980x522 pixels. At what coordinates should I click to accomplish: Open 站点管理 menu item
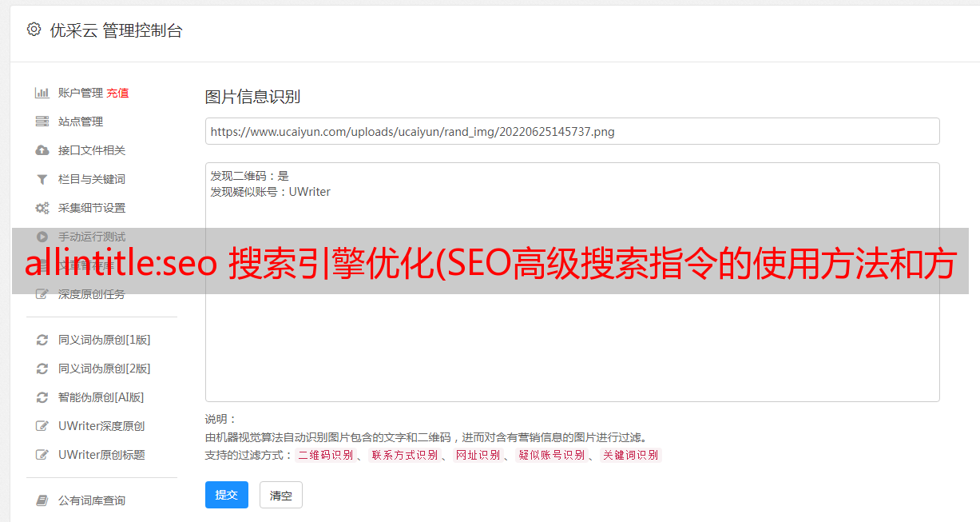(81, 122)
